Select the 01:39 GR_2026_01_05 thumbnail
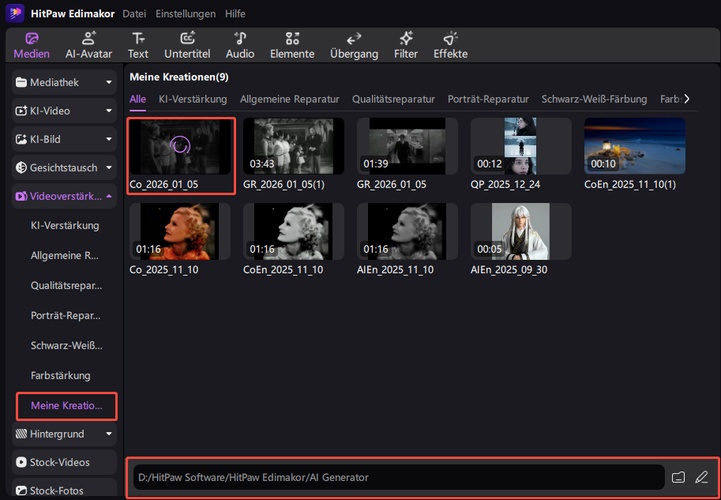Screen dimensions: 721x500 point(407,146)
